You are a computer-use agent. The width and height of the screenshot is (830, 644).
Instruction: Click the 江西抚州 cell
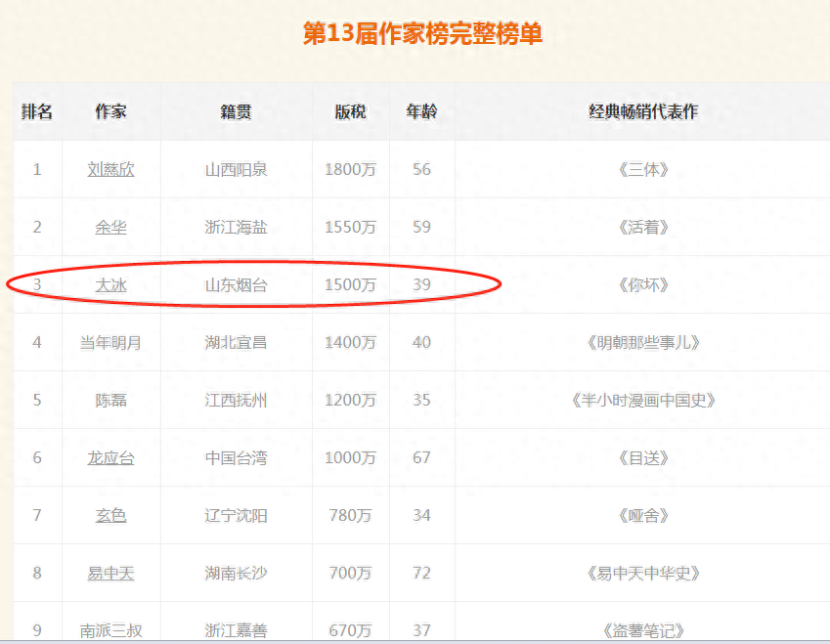tap(236, 400)
